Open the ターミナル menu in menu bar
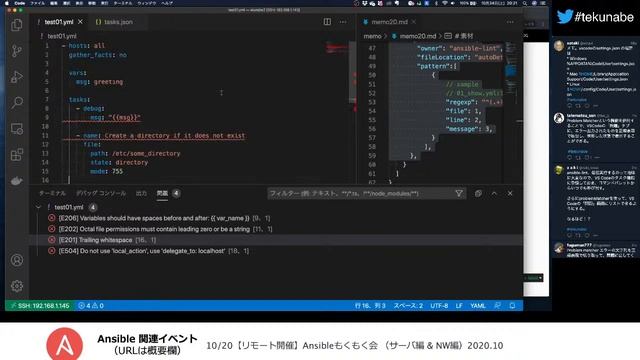 (122, 3)
